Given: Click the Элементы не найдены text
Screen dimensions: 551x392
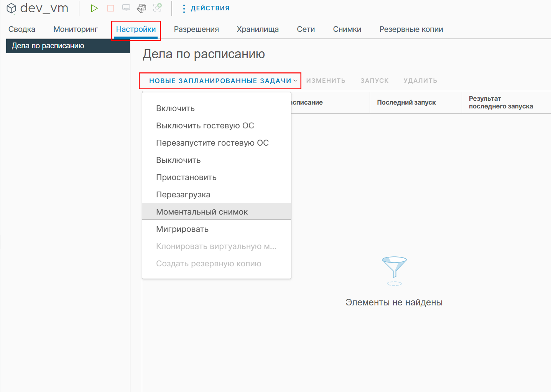Looking at the screenshot, I should (394, 302).
